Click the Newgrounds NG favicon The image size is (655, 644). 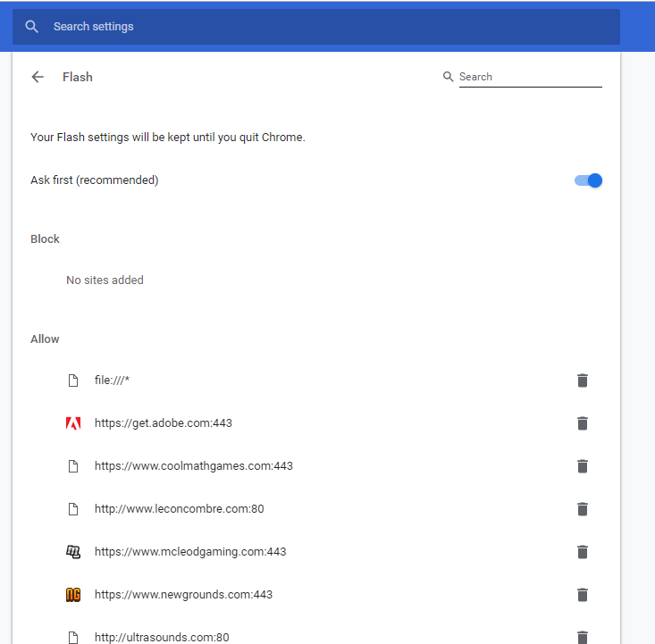pos(73,595)
